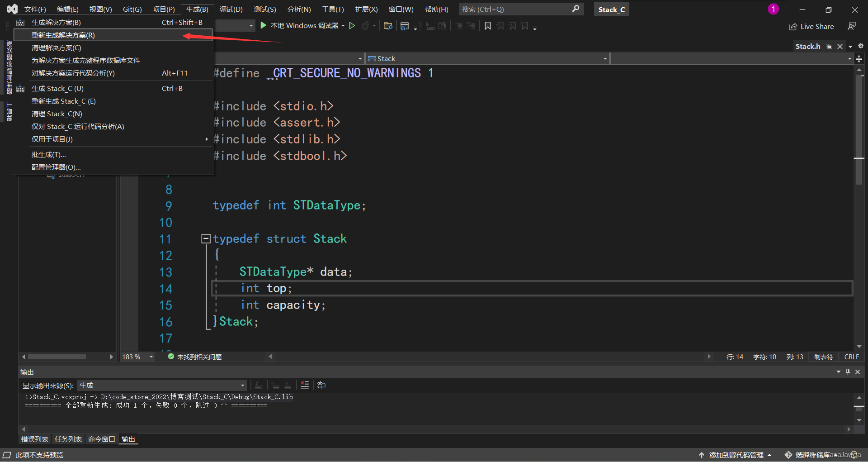Select 重新生成解决方案(R) menu entry
Viewport: 868px width, 462px height.
tap(113, 35)
